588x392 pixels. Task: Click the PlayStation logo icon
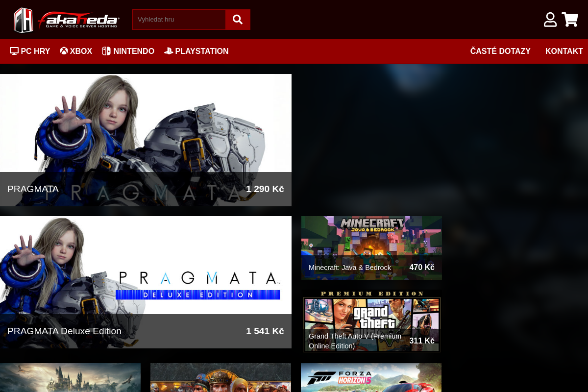tap(169, 51)
